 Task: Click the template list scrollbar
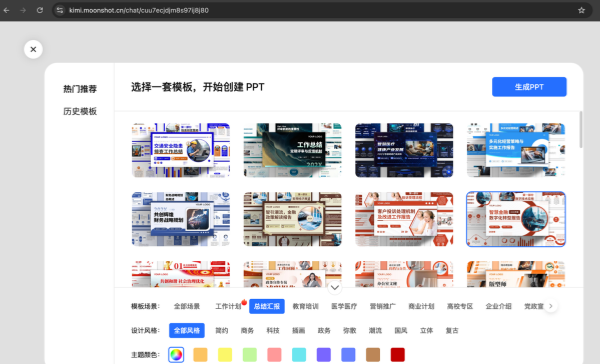click(581, 130)
